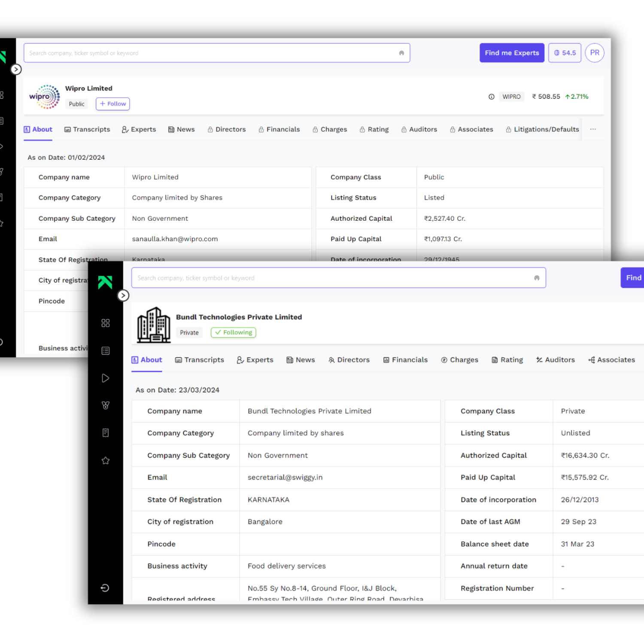Open Litigations/Defaults tab in Wipro window
644x644 pixels.
tap(542, 129)
